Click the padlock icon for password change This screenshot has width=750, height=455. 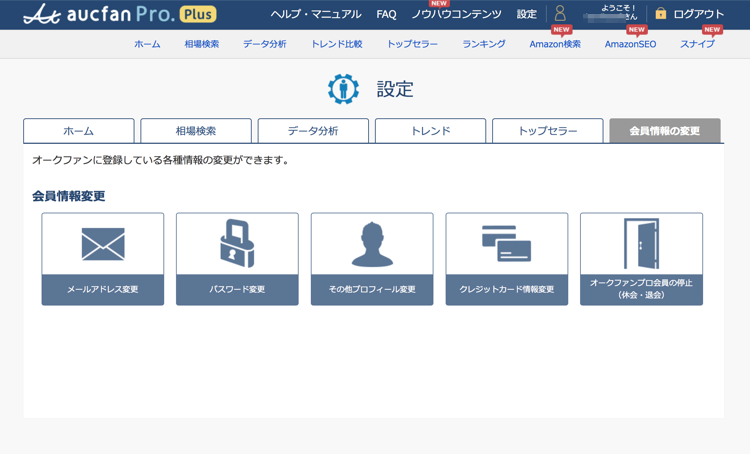(x=237, y=243)
